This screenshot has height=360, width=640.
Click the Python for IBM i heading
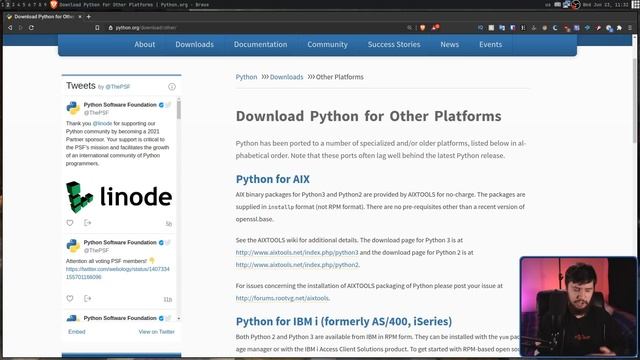tap(344, 322)
